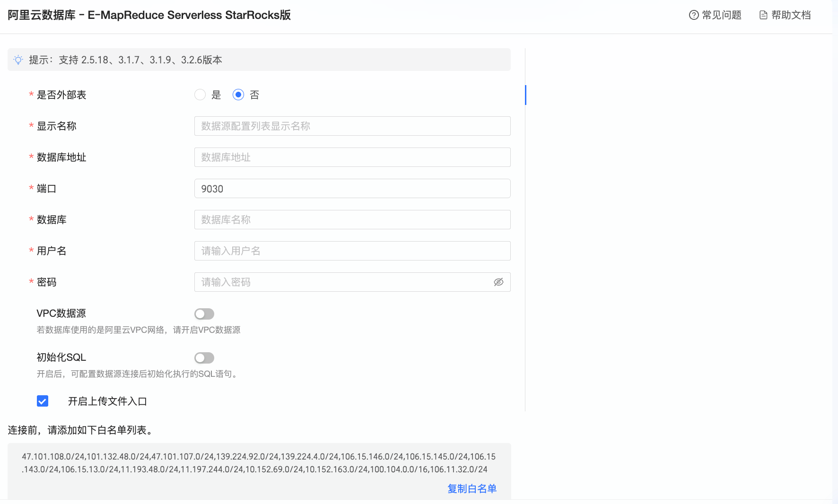Focus the 数据库地址 input field
Screen dimensions: 838x504
coord(352,157)
